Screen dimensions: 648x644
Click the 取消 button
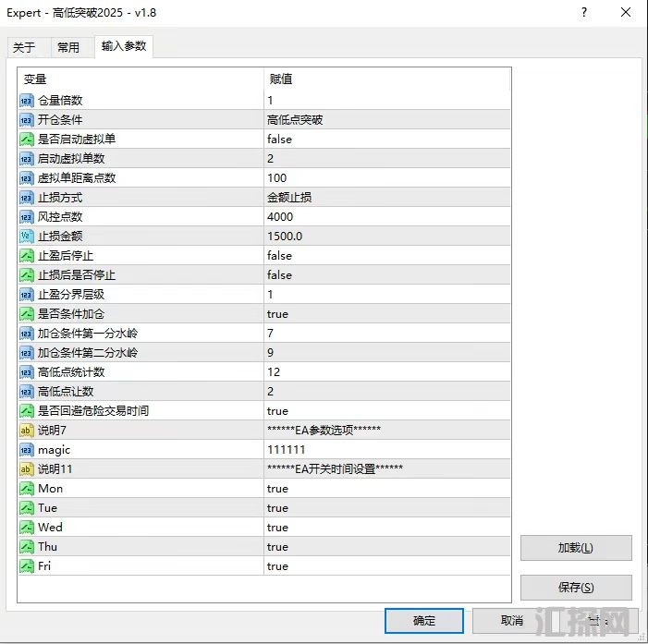click(x=511, y=621)
